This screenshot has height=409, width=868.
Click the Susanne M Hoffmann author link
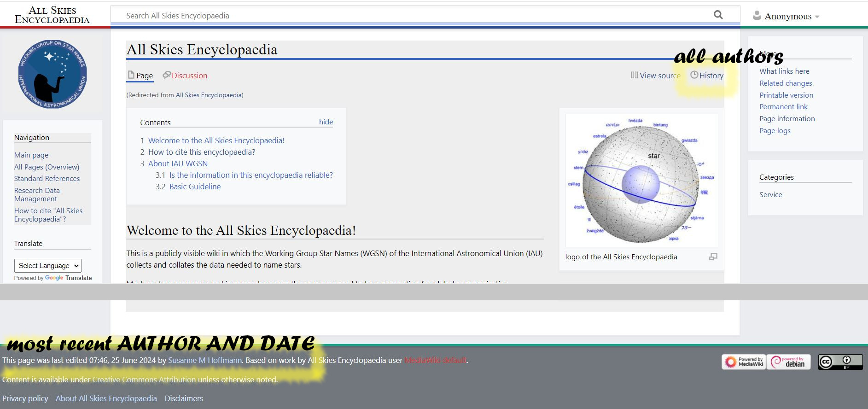[204, 360]
